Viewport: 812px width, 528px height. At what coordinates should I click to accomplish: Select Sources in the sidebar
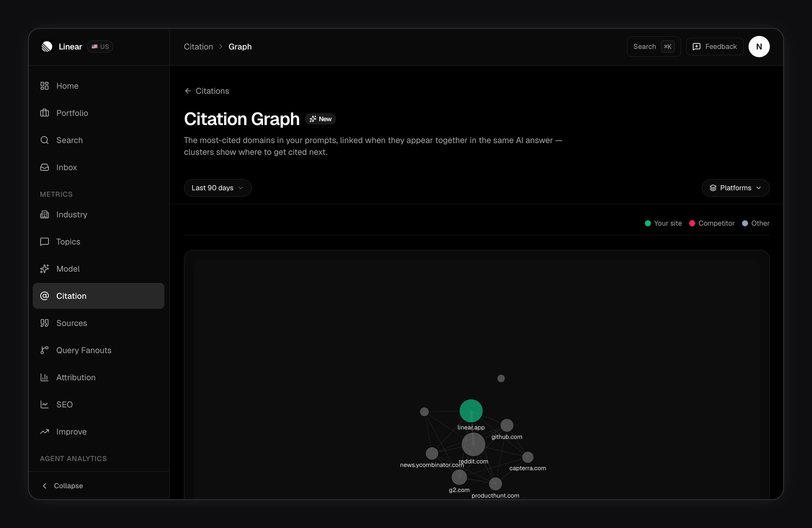pyautogui.click(x=98, y=323)
